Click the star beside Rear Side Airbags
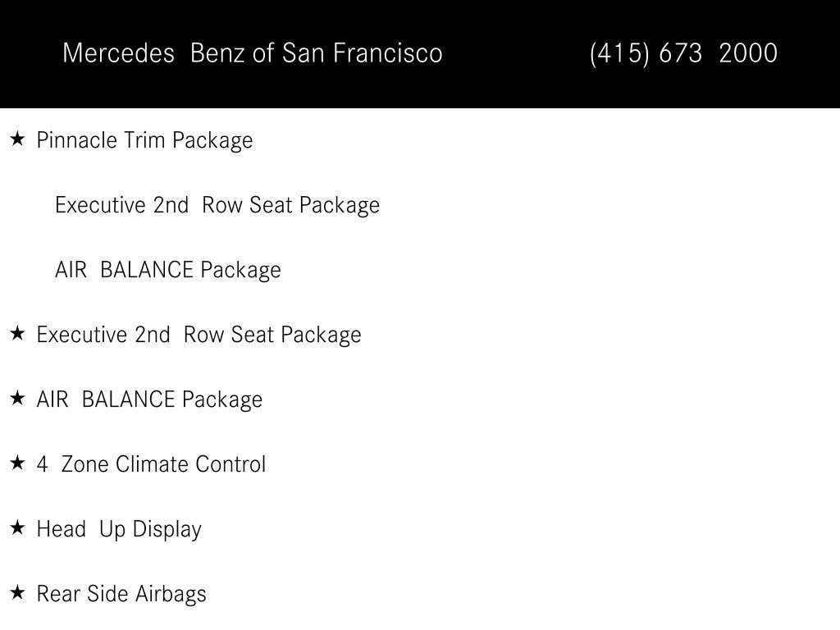840x630 pixels. (18, 592)
